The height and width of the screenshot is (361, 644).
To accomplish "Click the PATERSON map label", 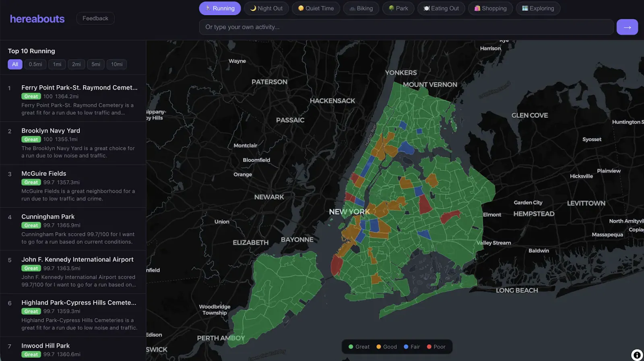I will [269, 82].
